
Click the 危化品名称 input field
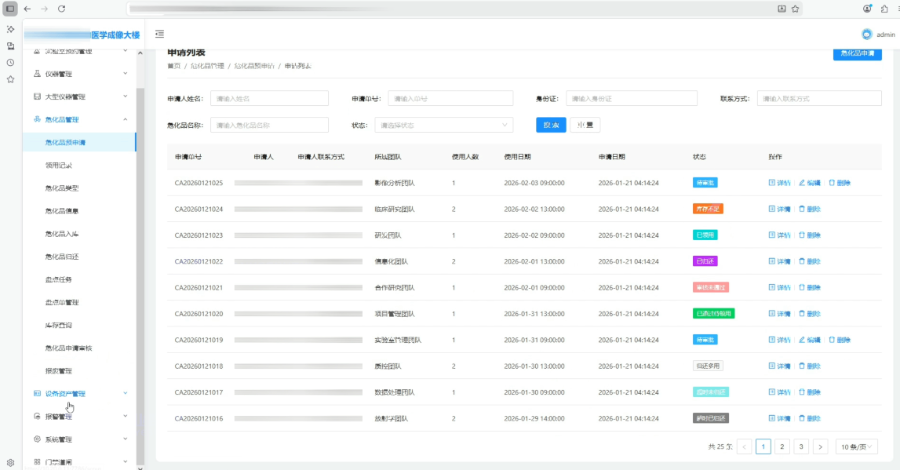click(x=269, y=125)
